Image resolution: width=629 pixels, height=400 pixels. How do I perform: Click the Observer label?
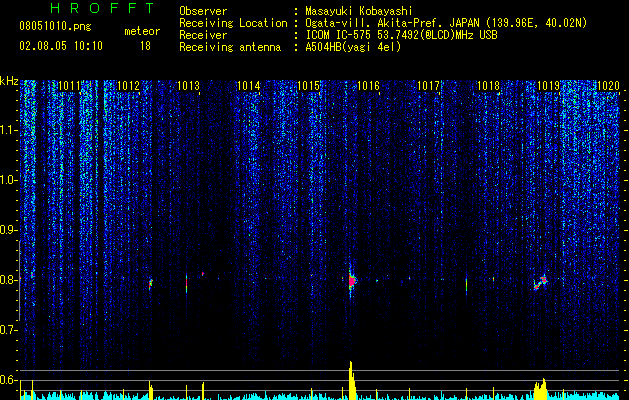[x=203, y=11]
